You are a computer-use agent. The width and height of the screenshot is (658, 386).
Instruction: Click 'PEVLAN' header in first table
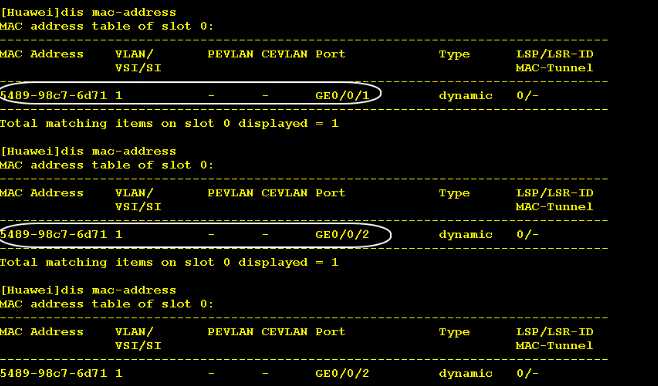230,54
